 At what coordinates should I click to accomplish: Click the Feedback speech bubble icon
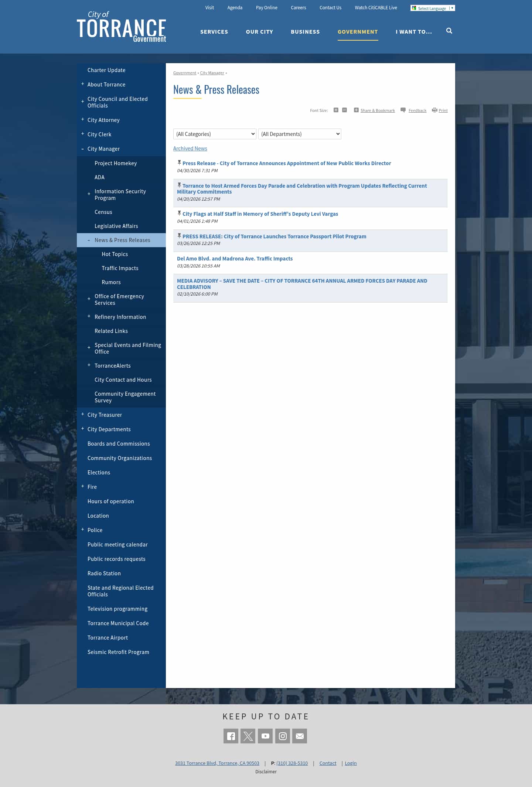403,110
